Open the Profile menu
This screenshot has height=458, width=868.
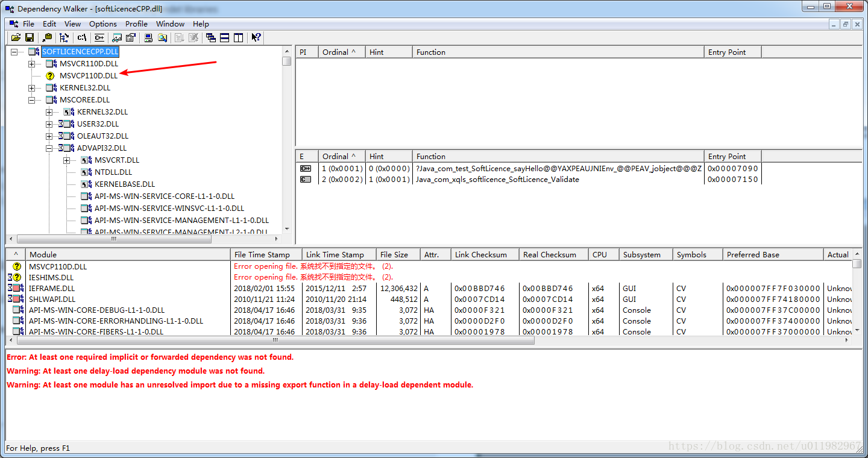pos(136,24)
